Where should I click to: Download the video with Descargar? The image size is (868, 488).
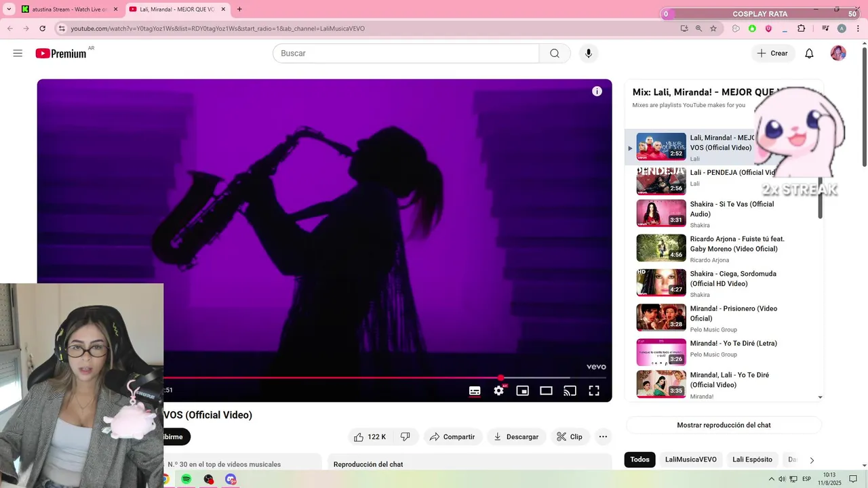click(x=516, y=437)
